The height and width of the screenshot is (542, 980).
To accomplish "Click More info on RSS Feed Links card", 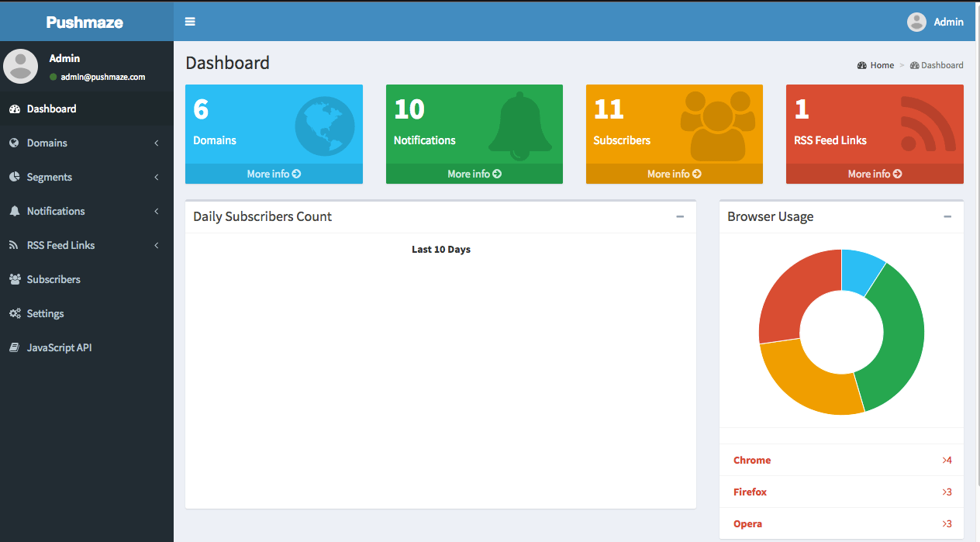I will (x=875, y=174).
